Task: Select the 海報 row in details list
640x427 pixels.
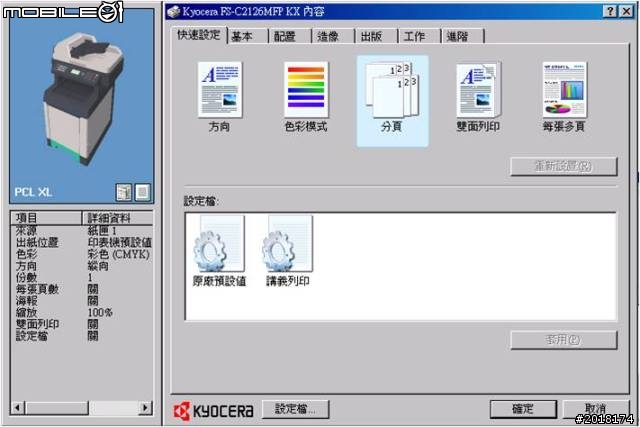Action: [x=82, y=301]
